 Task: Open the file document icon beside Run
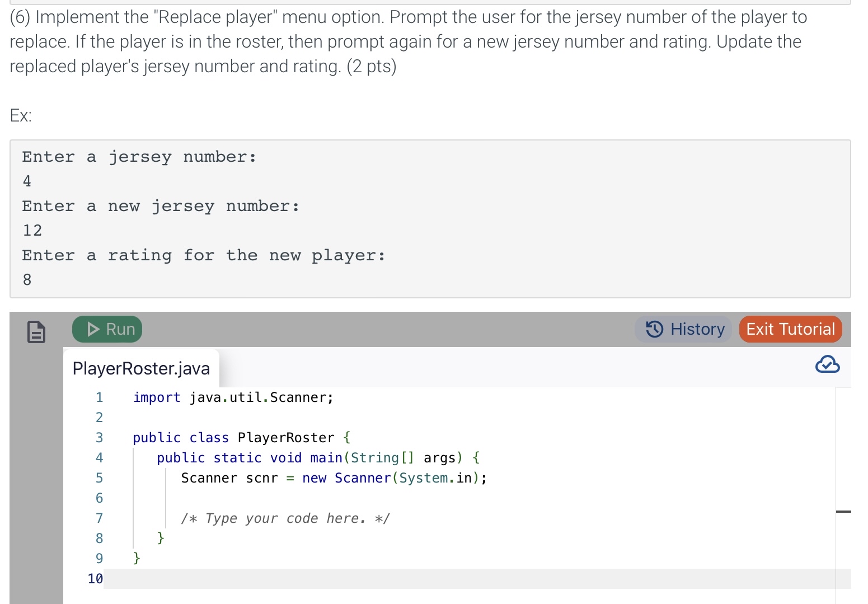[35, 330]
